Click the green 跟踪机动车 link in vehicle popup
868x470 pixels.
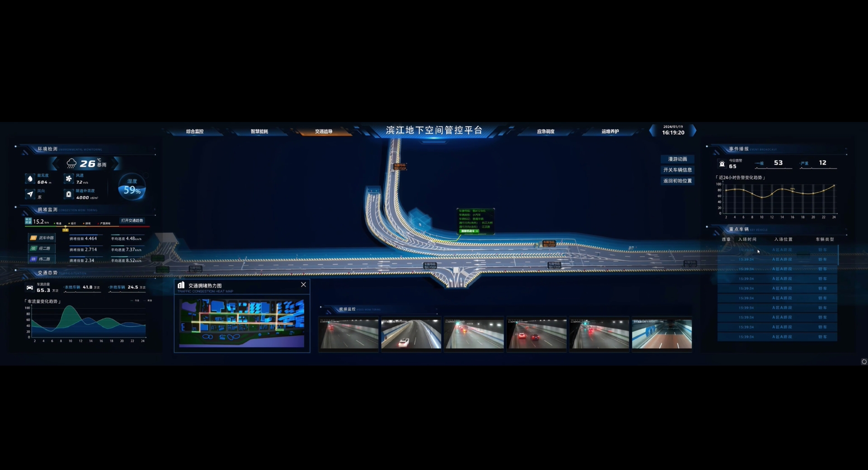(x=469, y=231)
